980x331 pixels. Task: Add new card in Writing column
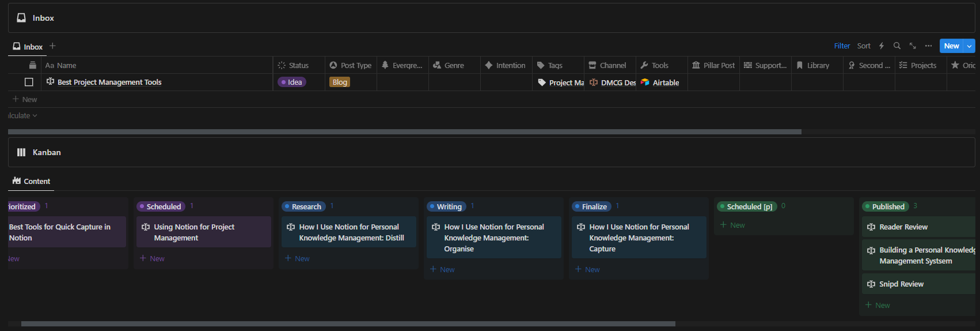(x=442, y=269)
